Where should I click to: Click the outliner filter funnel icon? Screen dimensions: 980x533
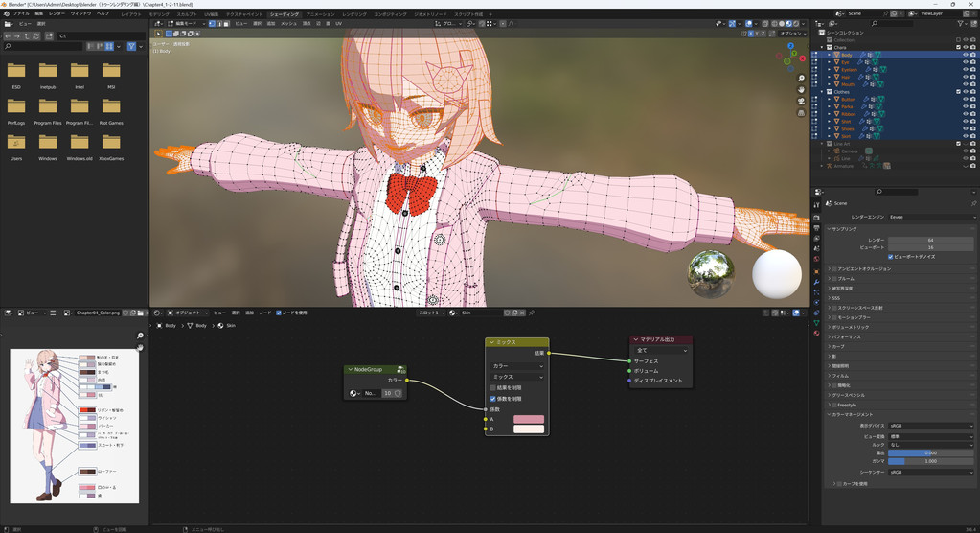961,24
